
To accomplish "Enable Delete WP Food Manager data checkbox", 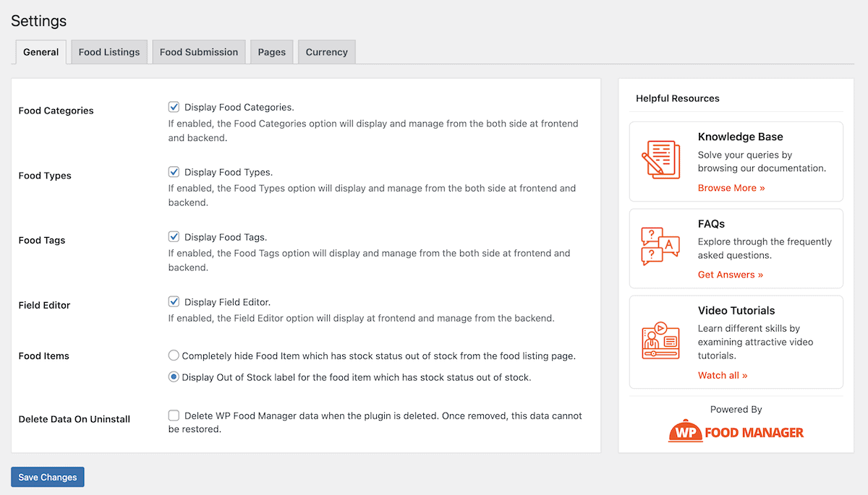I will click(x=174, y=416).
